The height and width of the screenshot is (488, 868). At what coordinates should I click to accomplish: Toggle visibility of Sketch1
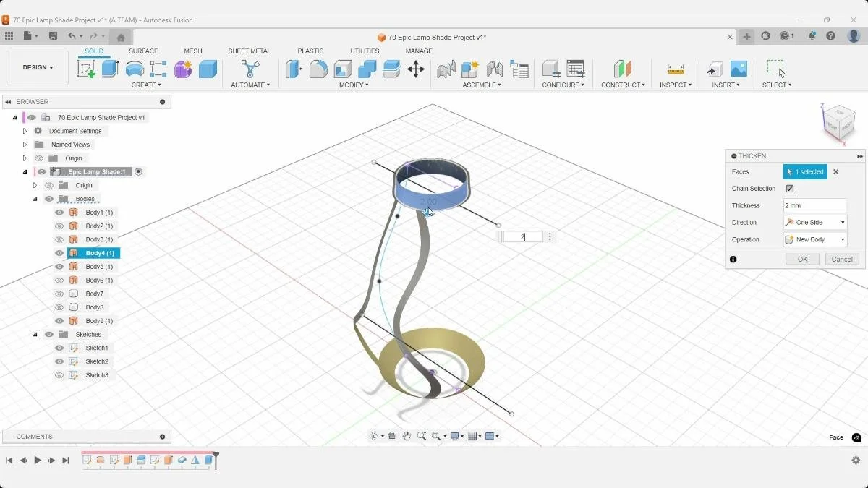click(x=59, y=348)
